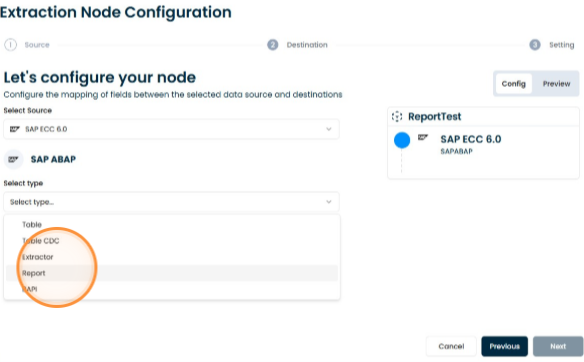Go back with the Previous button

pyautogui.click(x=504, y=346)
